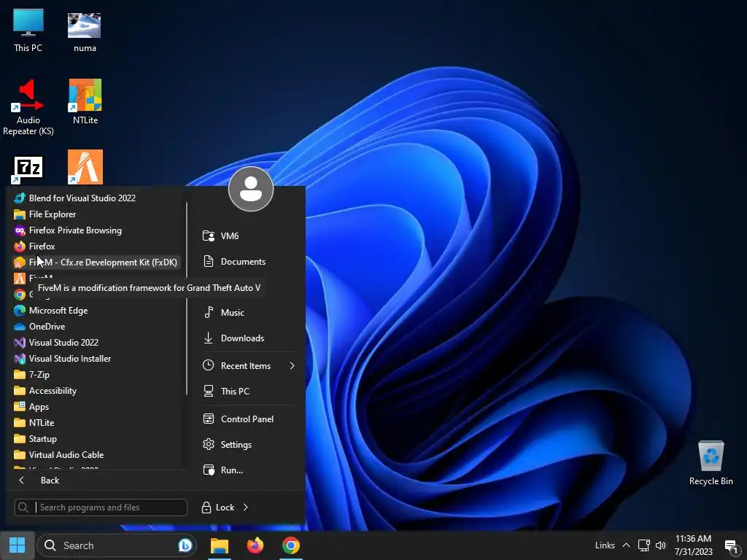This screenshot has height=560, width=747.
Task: Open Blend for Visual Studio 2022
Action: [x=96, y=198]
